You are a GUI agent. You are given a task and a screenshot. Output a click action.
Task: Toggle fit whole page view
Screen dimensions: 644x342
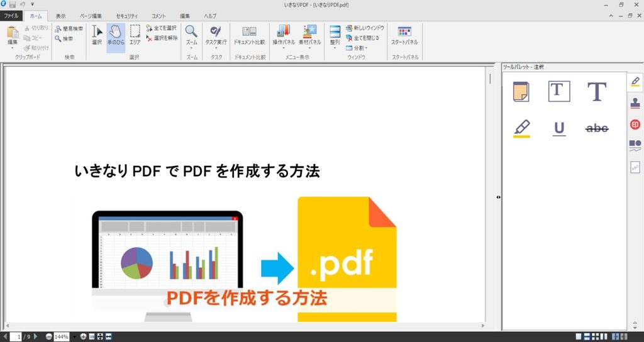(100, 337)
